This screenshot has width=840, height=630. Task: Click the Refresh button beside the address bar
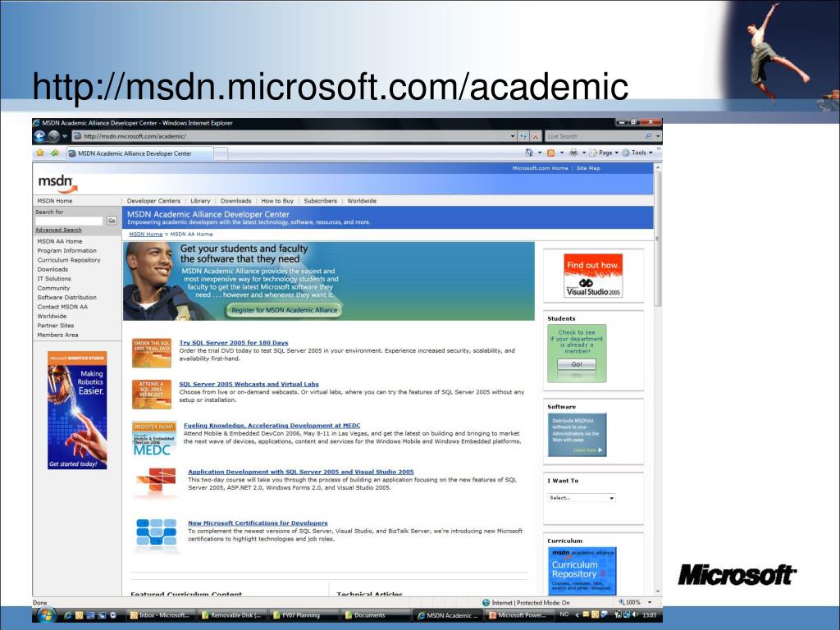(523, 137)
